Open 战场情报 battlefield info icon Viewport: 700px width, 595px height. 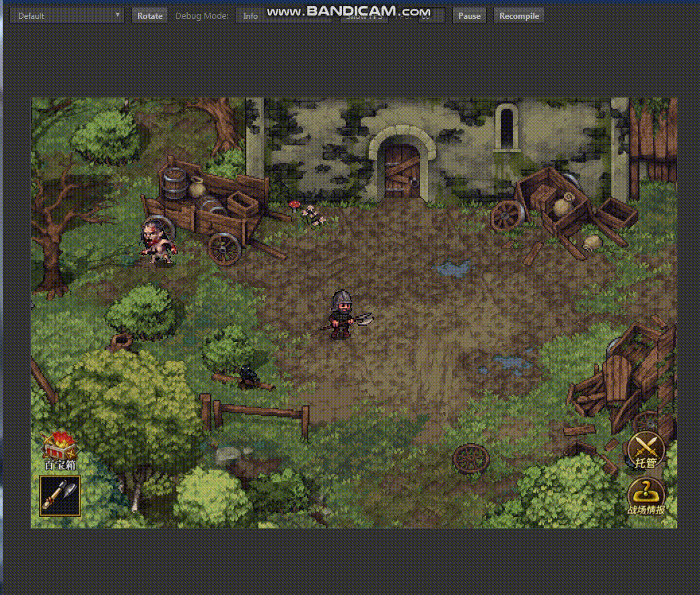click(646, 496)
